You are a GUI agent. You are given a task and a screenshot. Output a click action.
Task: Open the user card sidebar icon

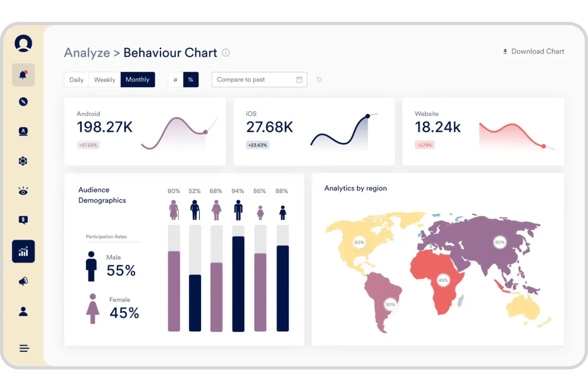pyautogui.click(x=23, y=131)
